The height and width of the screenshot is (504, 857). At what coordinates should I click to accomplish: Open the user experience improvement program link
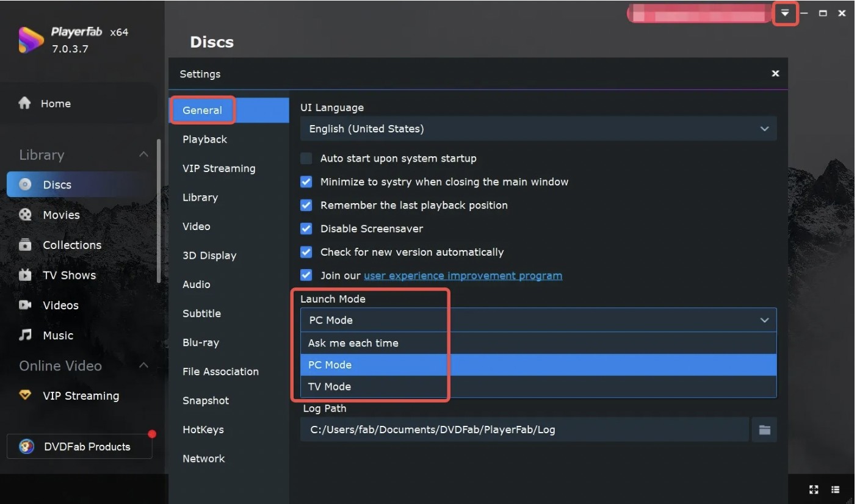tap(463, 276)
